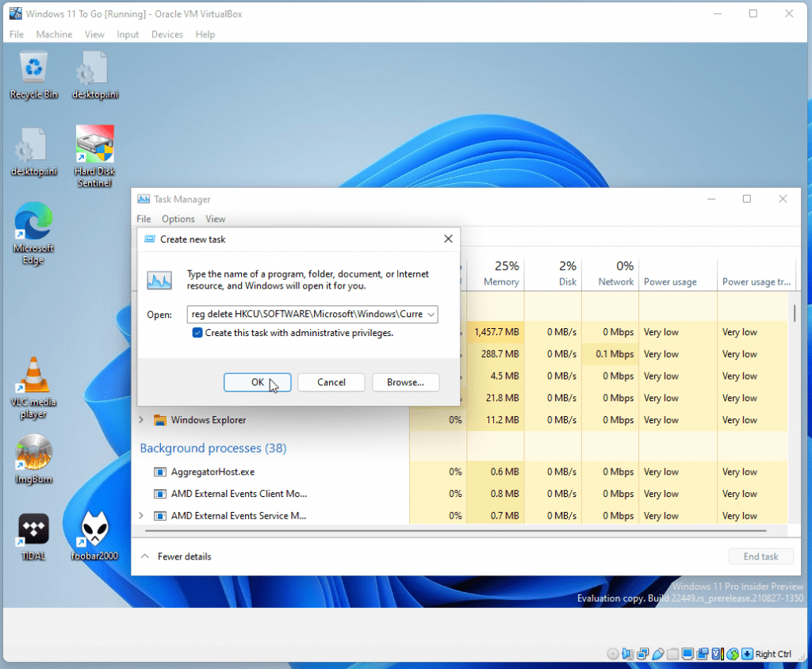The width and height of the screenshot is (812, 669).
Task: Click the Windows Explorer process icon
Action: point(159,420)
